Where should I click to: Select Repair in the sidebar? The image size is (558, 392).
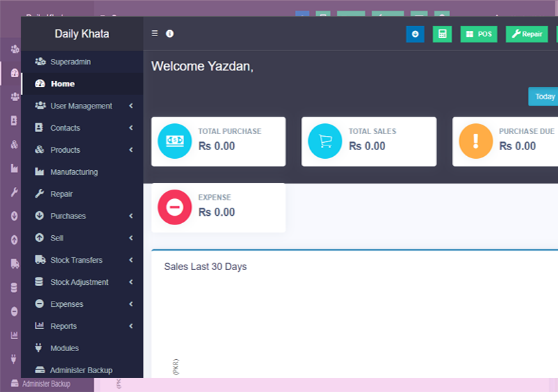(61, 194)
